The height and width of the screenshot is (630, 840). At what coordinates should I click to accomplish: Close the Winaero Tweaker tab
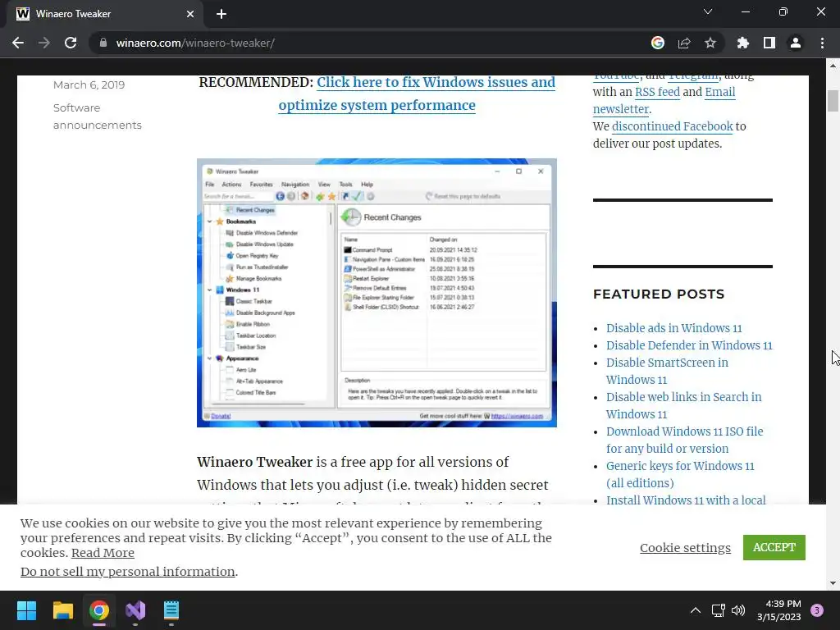tap(190, 14)
